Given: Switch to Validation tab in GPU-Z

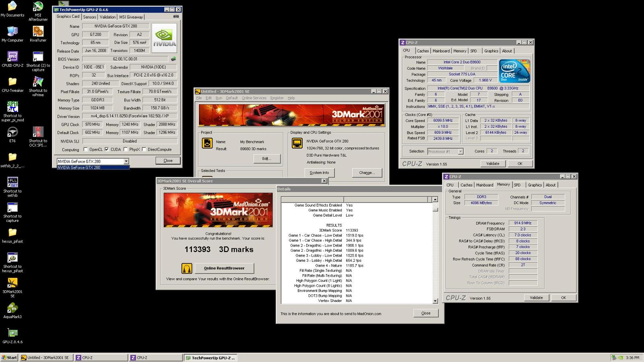Looking at the screenshot, I should coord(107,17).
